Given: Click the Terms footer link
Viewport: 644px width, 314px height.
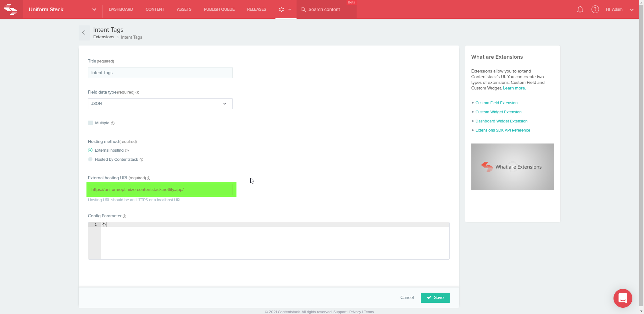Looking at the screenshot, I should 369,312.
